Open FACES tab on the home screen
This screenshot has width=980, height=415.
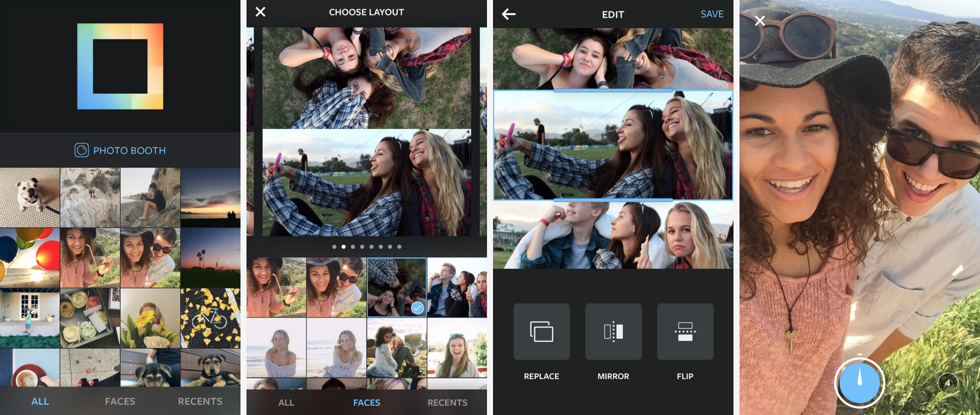click(120, 401)
